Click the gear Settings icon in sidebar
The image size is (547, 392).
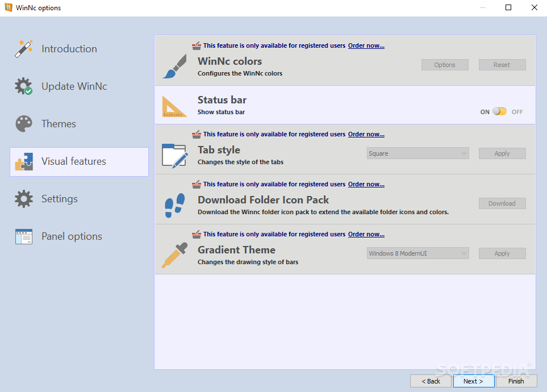24,199
